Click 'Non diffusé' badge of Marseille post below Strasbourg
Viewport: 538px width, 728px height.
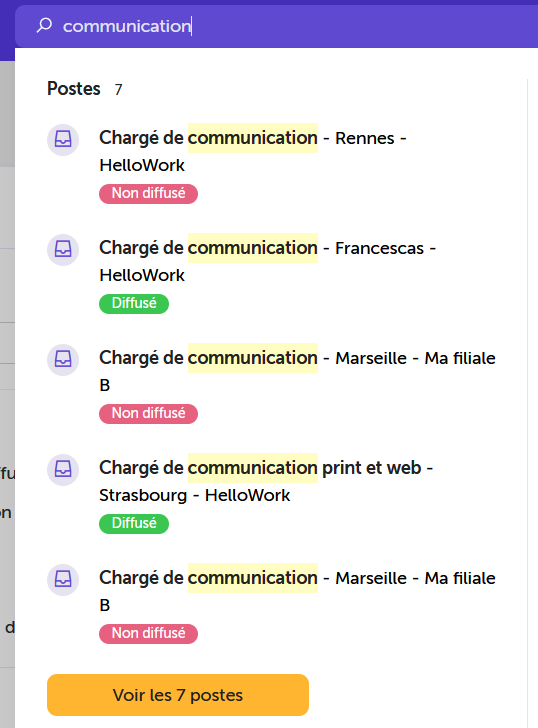pyautogui.click(x=149, y=634)
